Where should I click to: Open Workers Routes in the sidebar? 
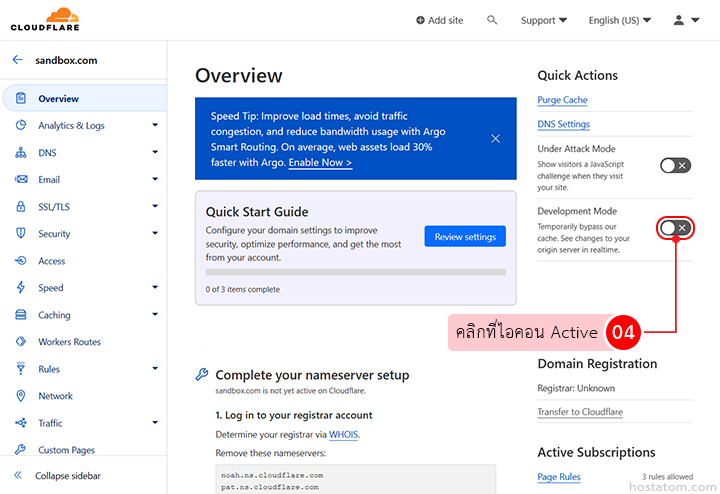point(69,342)
